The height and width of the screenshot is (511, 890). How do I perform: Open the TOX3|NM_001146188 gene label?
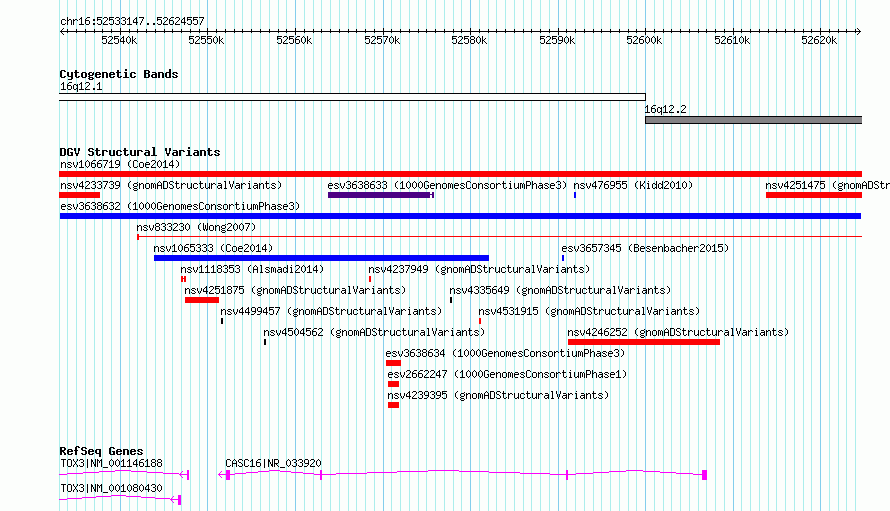pyautogui.click(x=111, y=463)
